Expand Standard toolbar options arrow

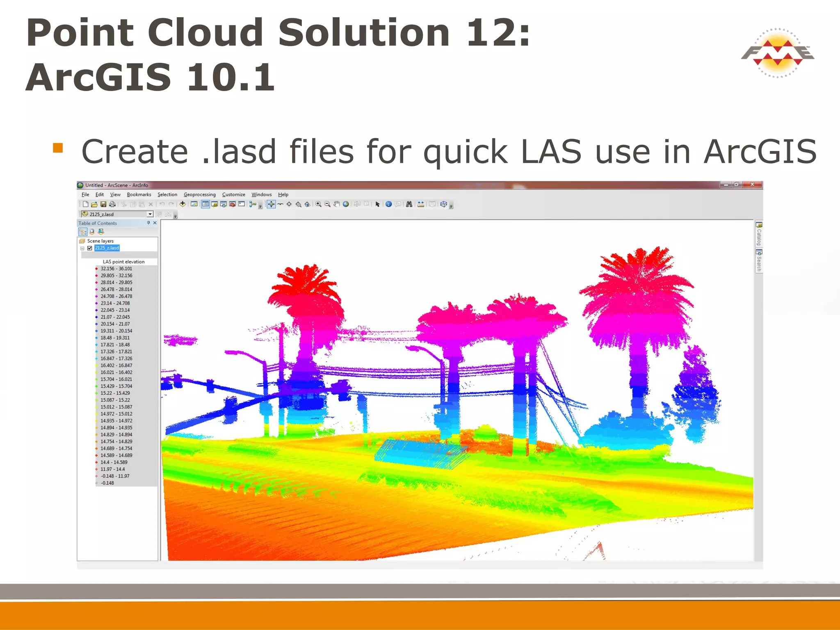[260, 206]
